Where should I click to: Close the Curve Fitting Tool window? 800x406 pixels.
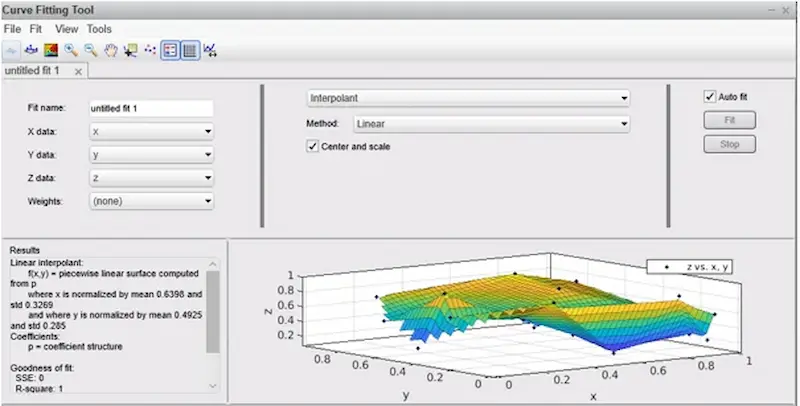(x=786, y=10)
